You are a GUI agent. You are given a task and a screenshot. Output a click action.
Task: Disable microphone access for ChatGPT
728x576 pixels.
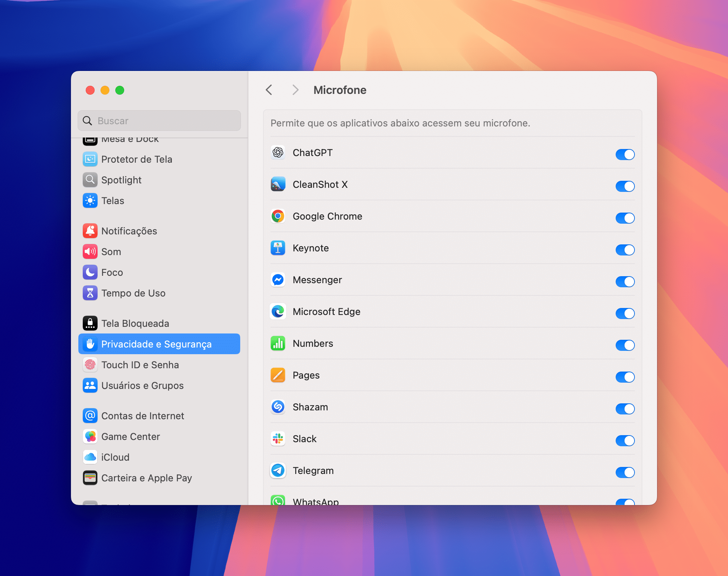pyautogui.click(x=625, y=154)
